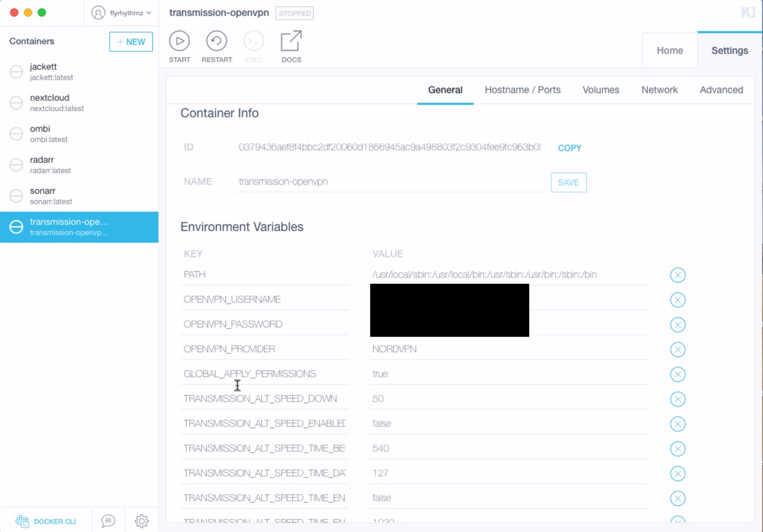Open the Advanced settings tab
Image resolution: width=763 pixels, height=532 pixels.
point(721,90)
